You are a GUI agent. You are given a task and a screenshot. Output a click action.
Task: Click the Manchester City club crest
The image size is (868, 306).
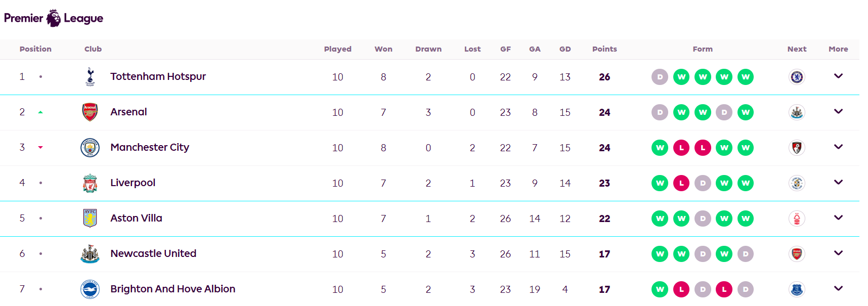tap(90, 148)
